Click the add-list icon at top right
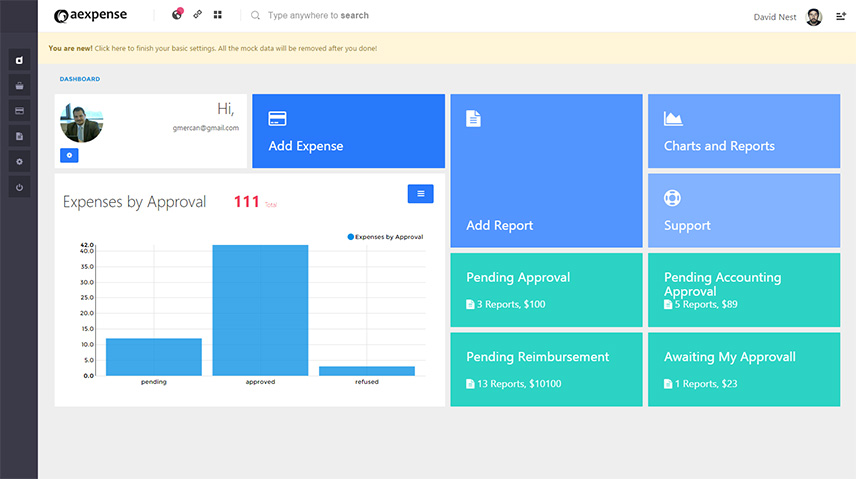 click(x=840, y=16)
